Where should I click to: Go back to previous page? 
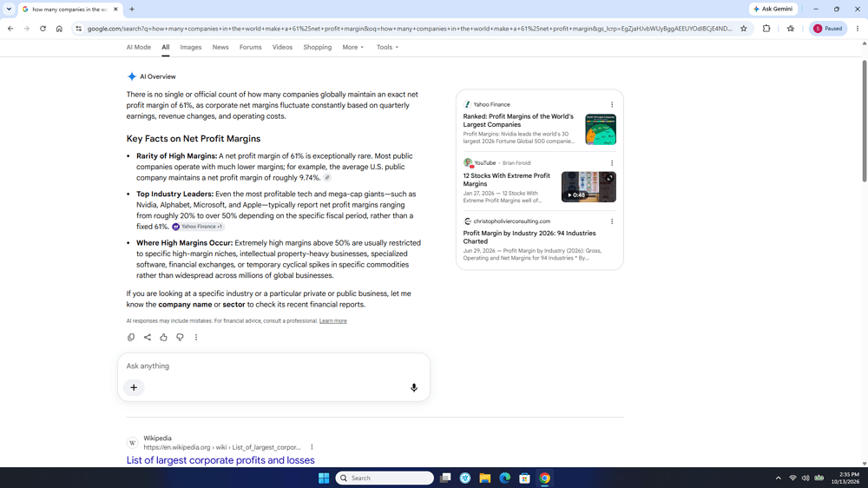(10, 29)
